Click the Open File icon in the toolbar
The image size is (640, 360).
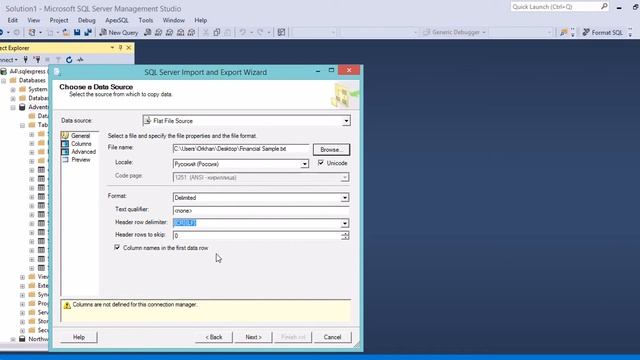tap(66, 32)
